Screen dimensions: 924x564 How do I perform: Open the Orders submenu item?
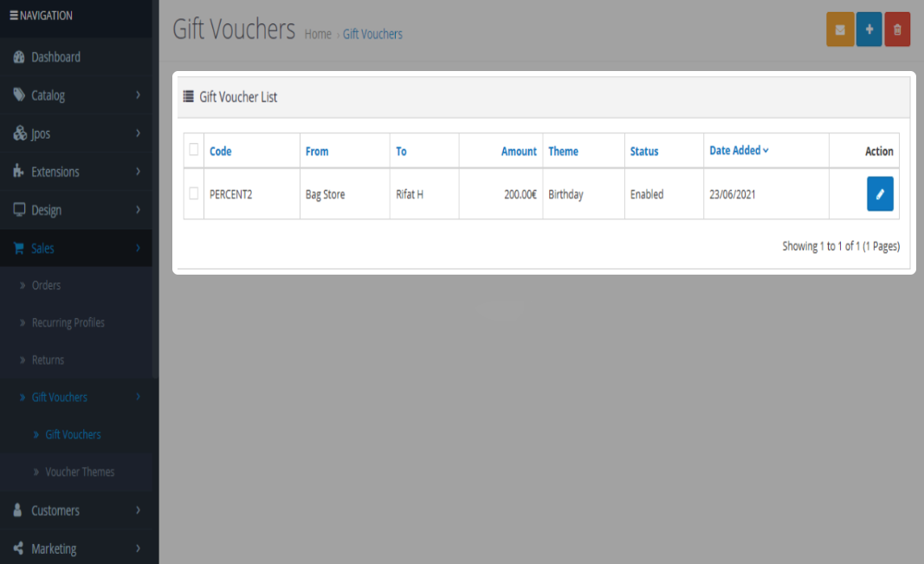[x=46, y=285]
